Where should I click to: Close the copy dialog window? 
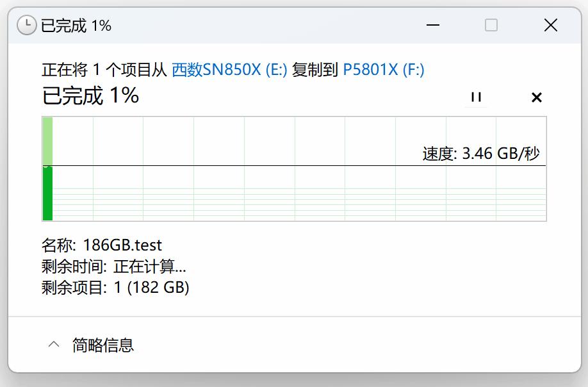[550, 26]
